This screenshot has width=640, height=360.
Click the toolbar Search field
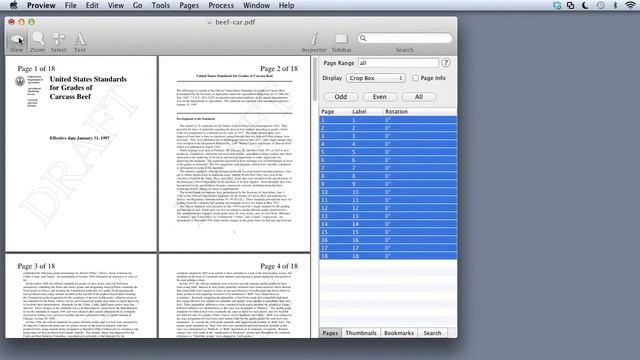click(404, 38)
